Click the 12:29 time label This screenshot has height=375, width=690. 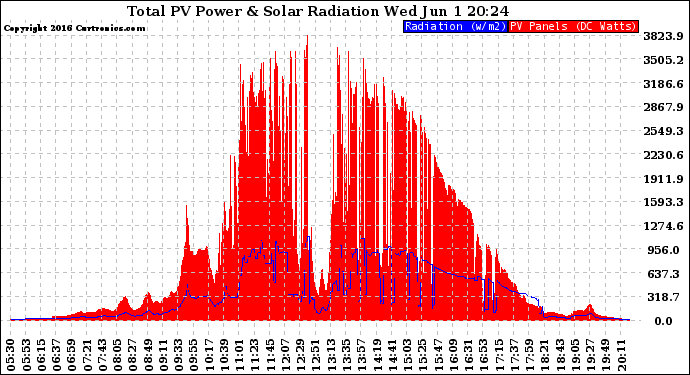(300, 355)
